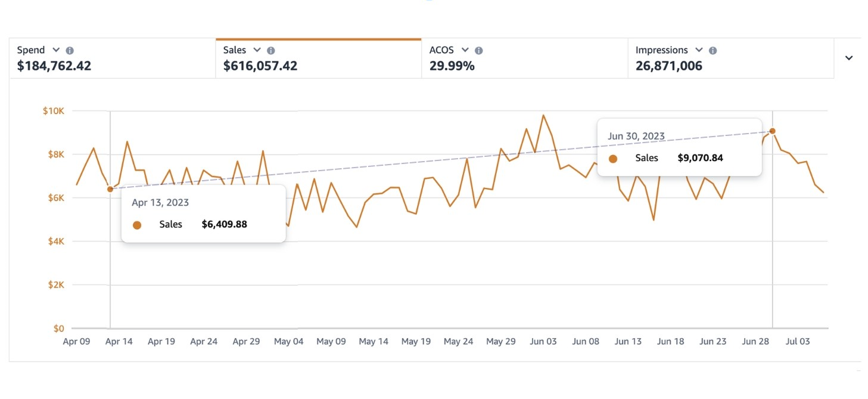This screenshot has height=399, width=868.
Task: Click the Sales legend dot in Jun 30 tooltip
Action: [613, 159]
